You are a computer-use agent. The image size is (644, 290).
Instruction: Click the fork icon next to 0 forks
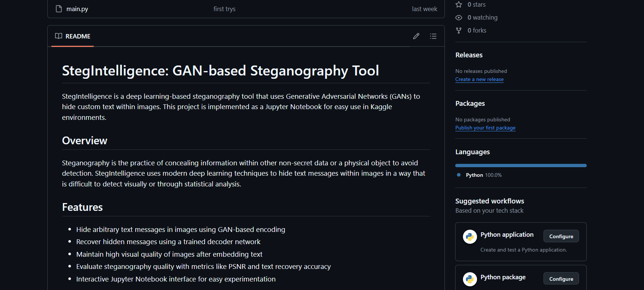click(x=459, y=30)
